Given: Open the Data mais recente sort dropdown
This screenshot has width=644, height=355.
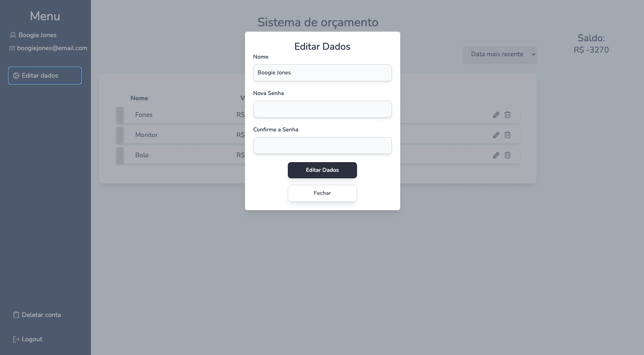Looking at the screenshot, I should coord(500,54).
